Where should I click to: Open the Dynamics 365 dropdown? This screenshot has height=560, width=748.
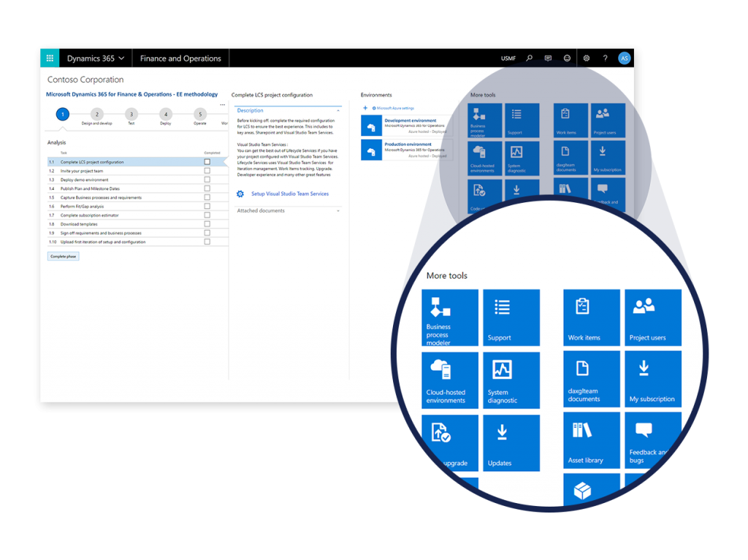[x=96, y=58]
